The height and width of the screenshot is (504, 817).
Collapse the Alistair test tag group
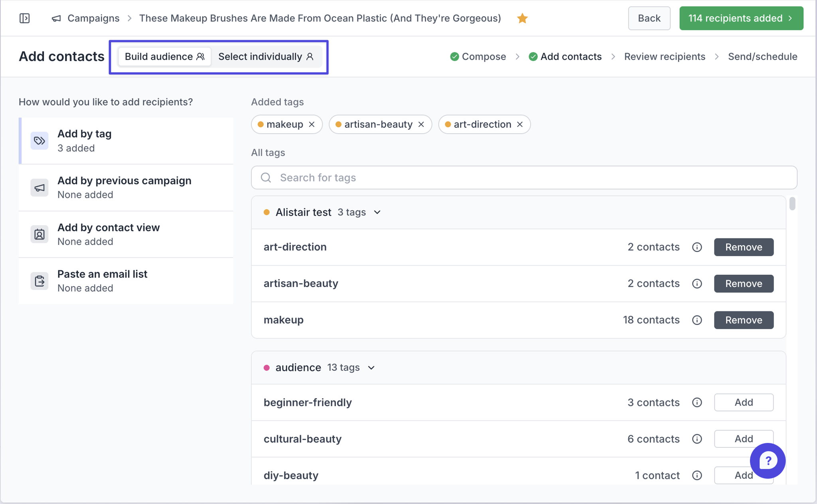(377, 213)
